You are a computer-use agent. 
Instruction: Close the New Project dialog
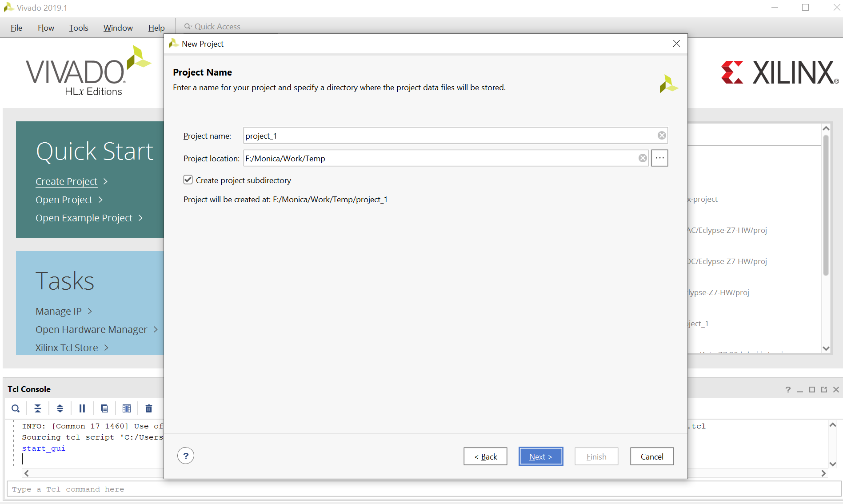[676, 44]
